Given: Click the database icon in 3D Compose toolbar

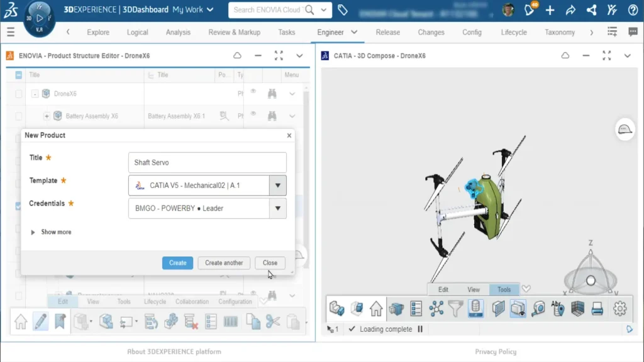Looking at the screenshot, I should coord(475,309).
